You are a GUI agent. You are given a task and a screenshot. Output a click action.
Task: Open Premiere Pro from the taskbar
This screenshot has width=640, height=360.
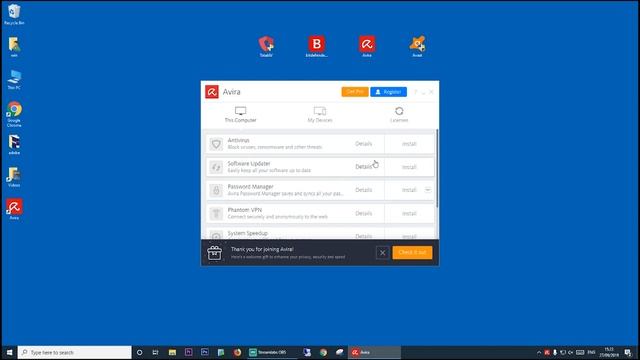pos(188,352)
